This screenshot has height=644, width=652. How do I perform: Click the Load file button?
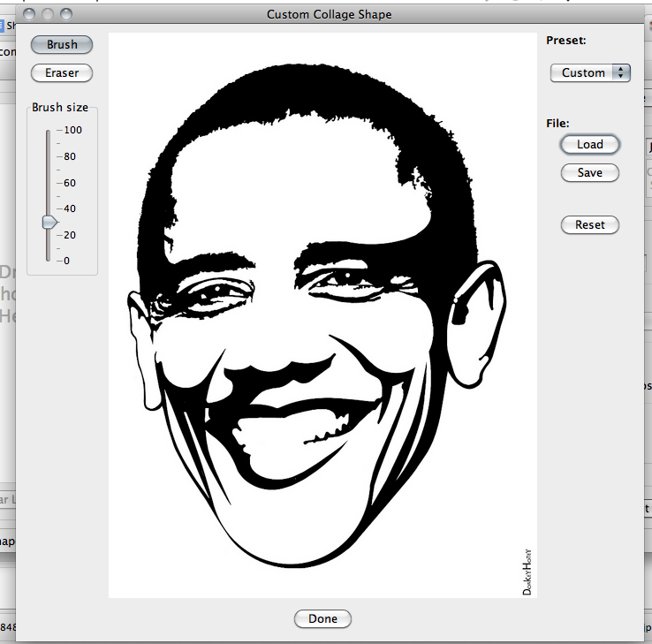click(589, 144)
